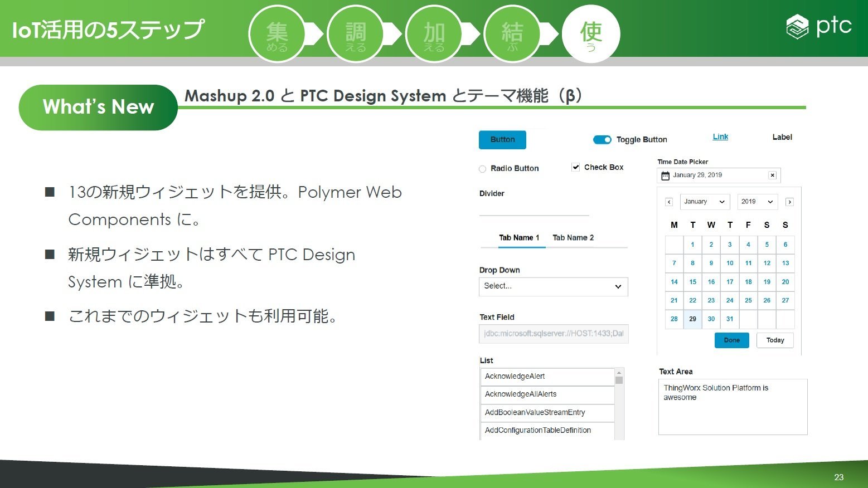Select AcknowledgeAlert in the List

(547, 377)
